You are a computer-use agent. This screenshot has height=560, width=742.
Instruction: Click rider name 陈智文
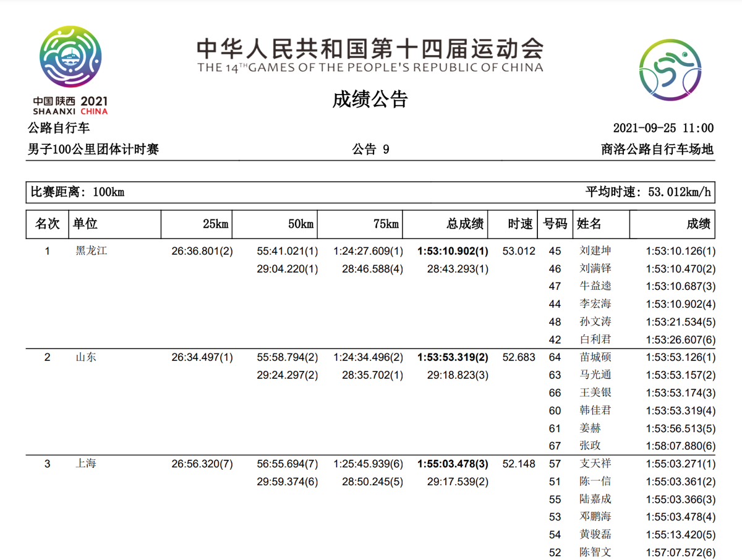[x=596, y=552]
